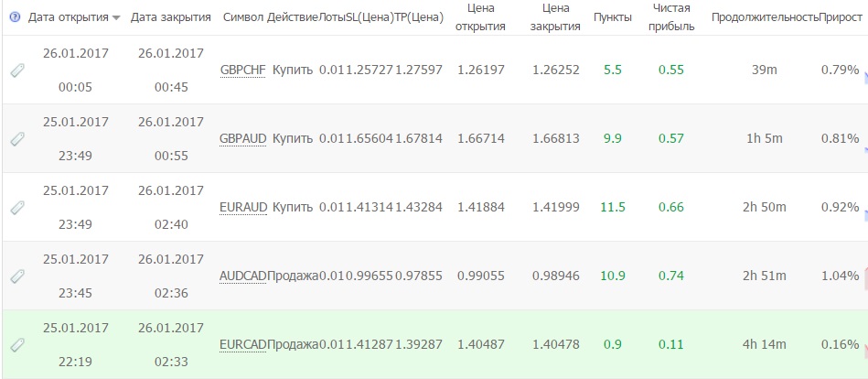The width and height of the screenshot is (868, 379).
Task: Select the 1.66714 open price cell
Action: pyautogui.click(x=481, y=138)
